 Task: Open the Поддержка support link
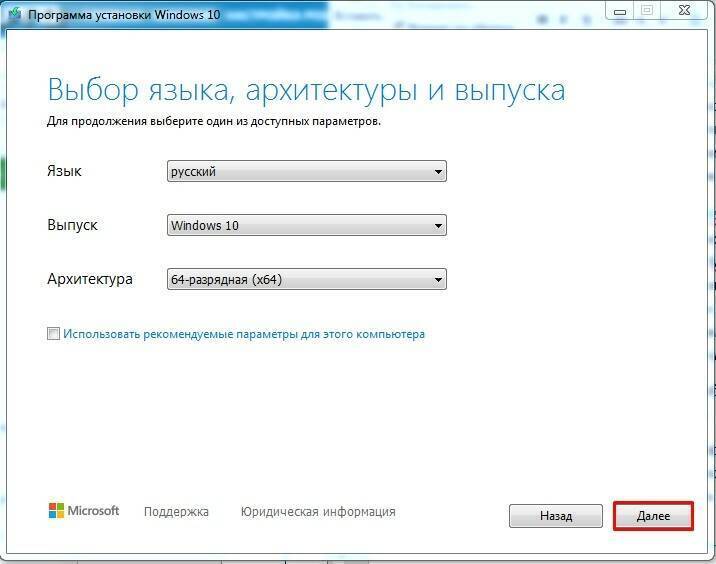coord(176,512)
